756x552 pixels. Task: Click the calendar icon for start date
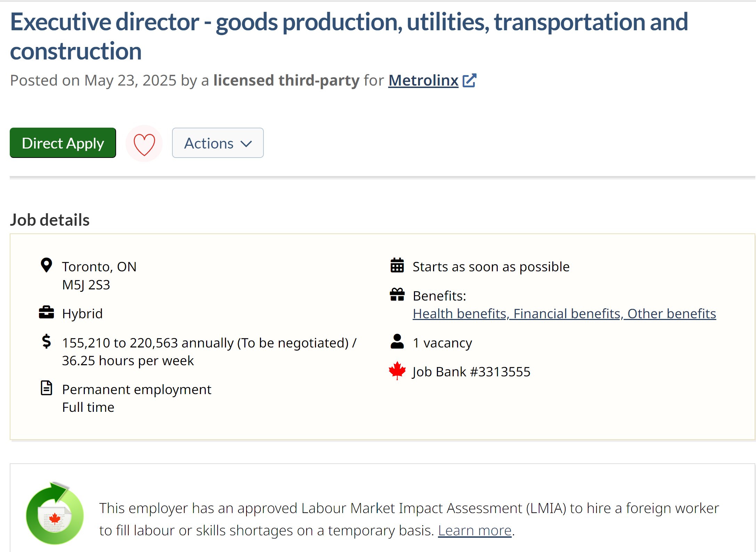(x=397, y=265)
